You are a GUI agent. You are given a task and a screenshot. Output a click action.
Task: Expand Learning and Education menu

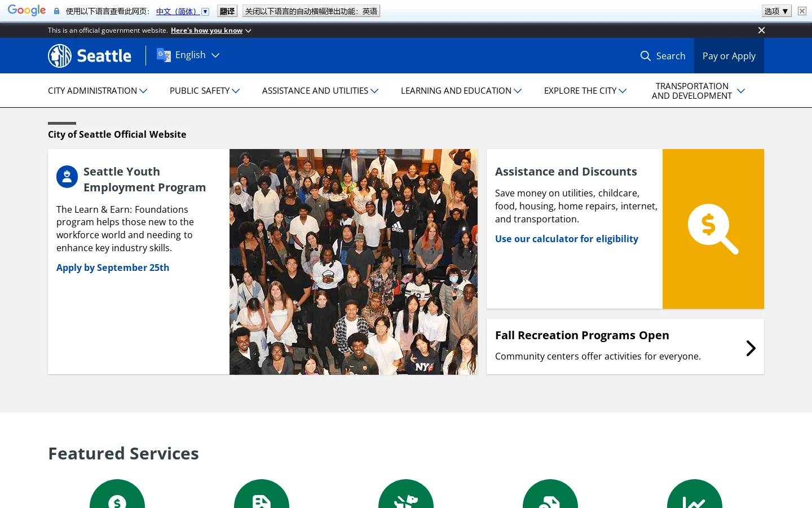(461, 91)
